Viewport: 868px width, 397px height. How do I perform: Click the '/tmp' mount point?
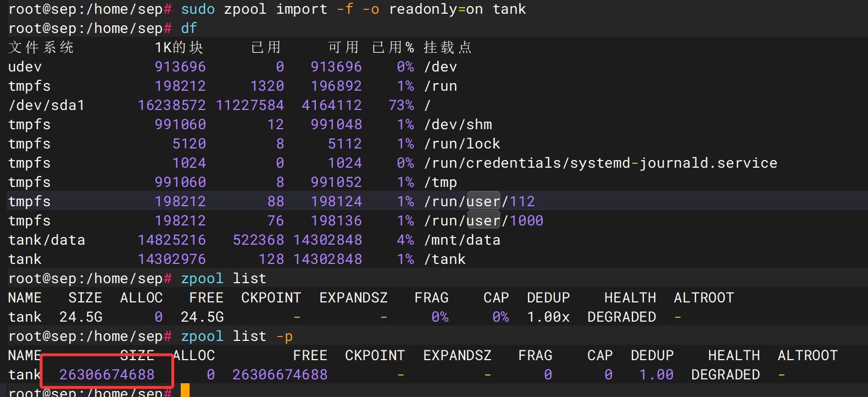pos(441,183)
